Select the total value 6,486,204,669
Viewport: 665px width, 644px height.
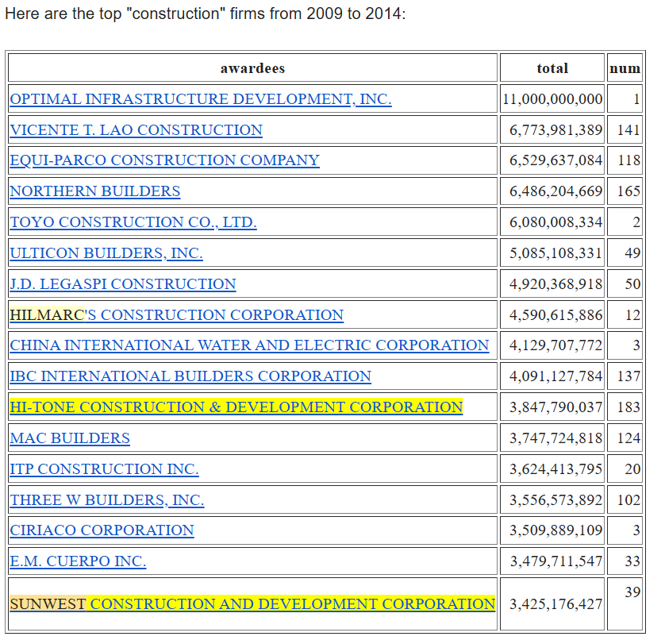tap(555, 192)
